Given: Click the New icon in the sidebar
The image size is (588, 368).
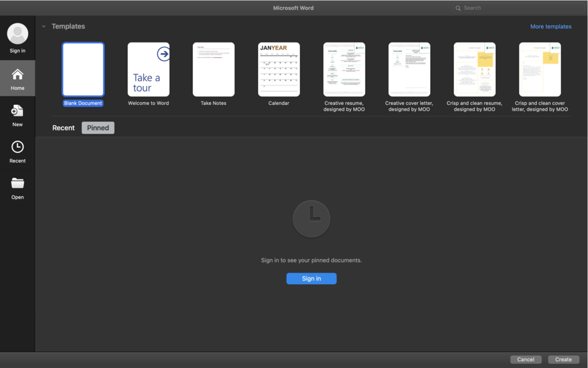Looking at the screenshot, I should tap(17, 114).
